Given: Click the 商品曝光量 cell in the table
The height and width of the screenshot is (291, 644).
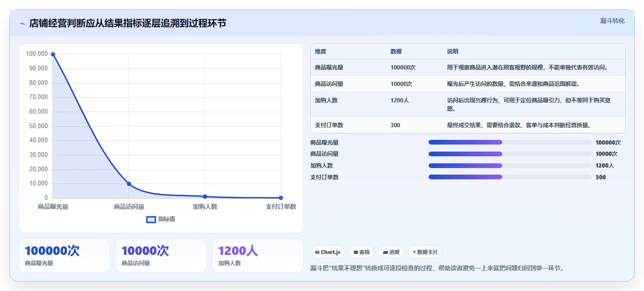Looking at the screenshot, I should coord(329,68).
